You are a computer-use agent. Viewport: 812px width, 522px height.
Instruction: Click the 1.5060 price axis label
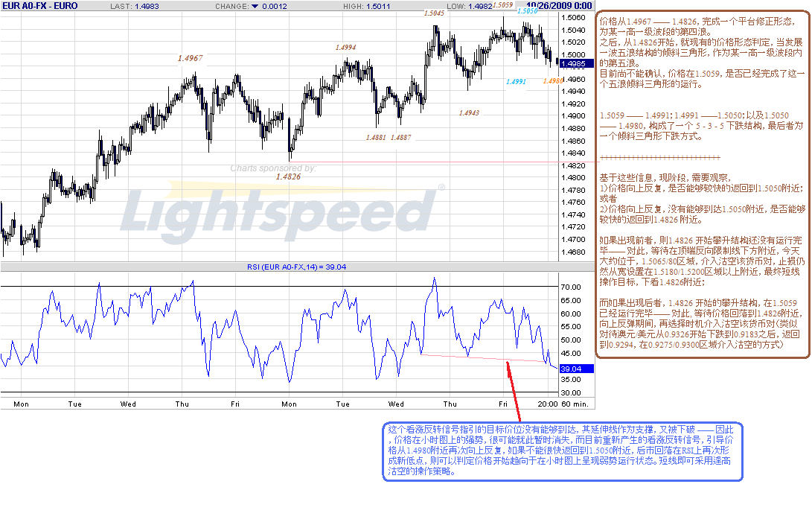[573, 18]
